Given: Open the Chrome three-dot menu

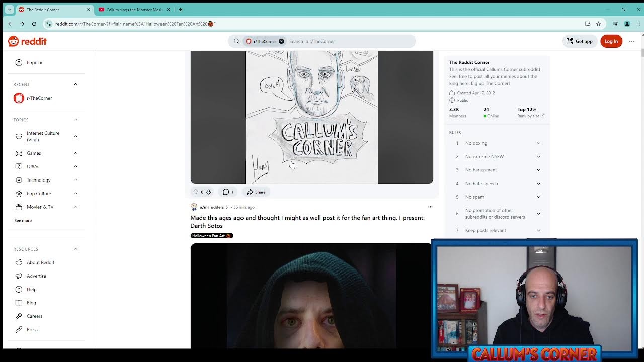Looking at the screenshot, I should point(639,24).
